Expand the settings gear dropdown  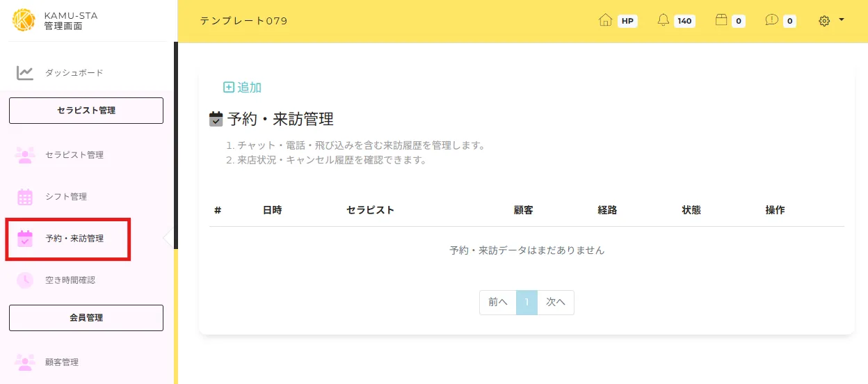click(x=831, y=21)
